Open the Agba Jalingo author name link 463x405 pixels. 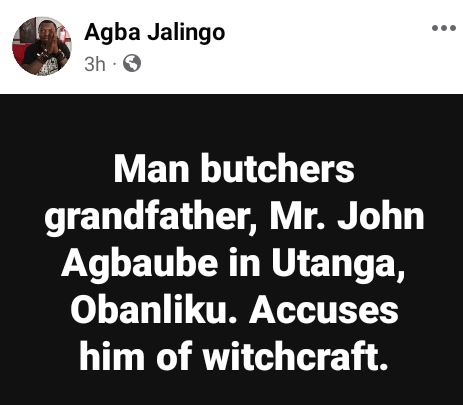[155, 33]
